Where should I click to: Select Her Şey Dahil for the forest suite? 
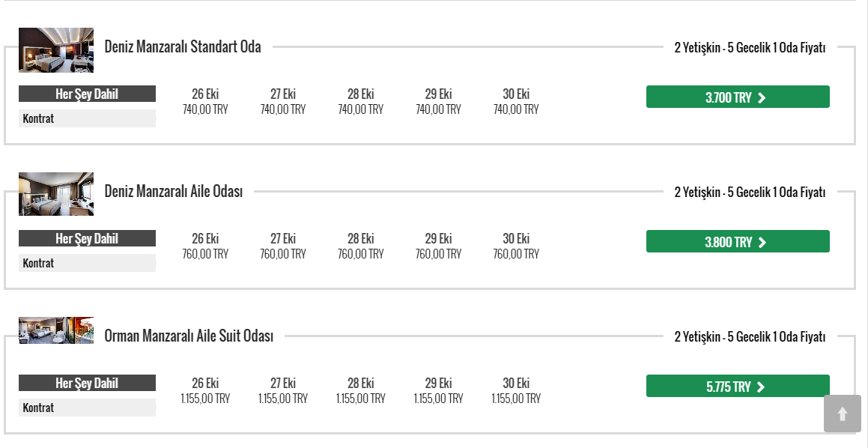87,383
